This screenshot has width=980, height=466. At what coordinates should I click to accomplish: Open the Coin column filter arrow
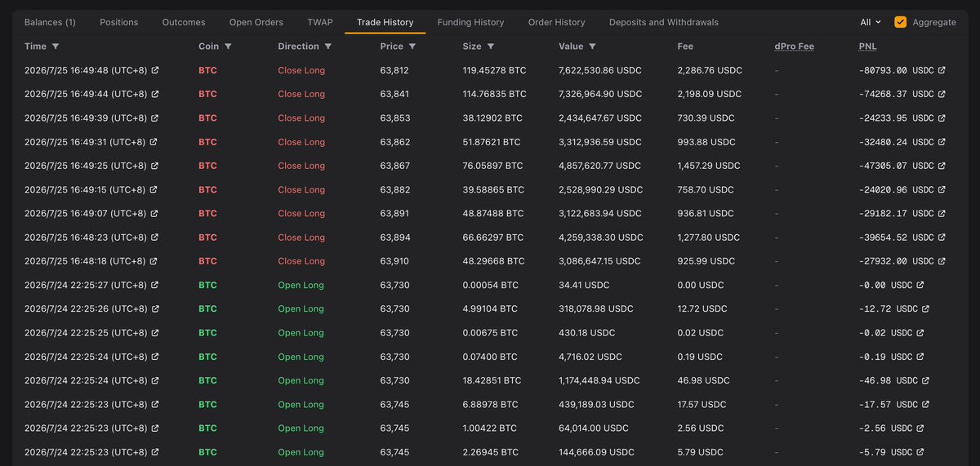pos(228,47)
